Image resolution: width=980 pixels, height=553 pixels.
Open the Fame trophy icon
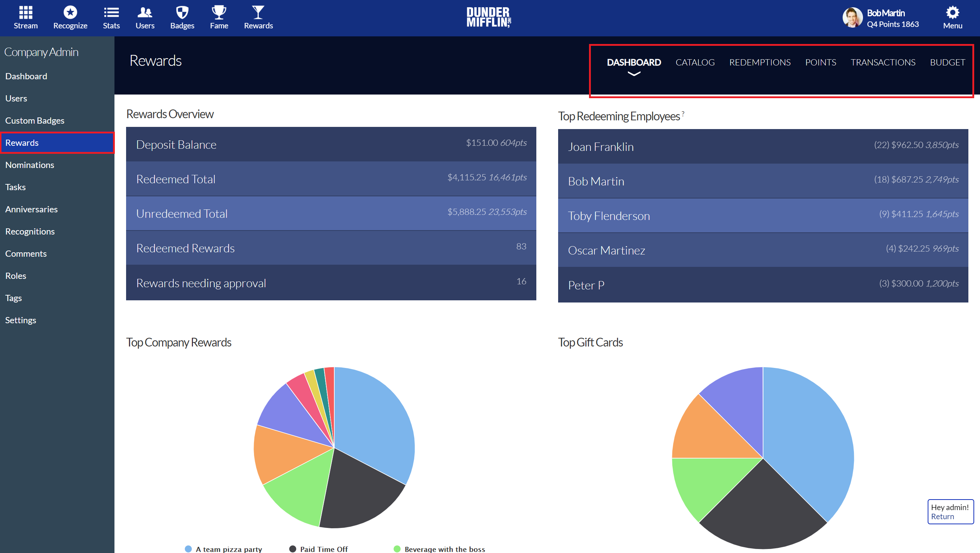pyautogui.click(x=219, y=13)
